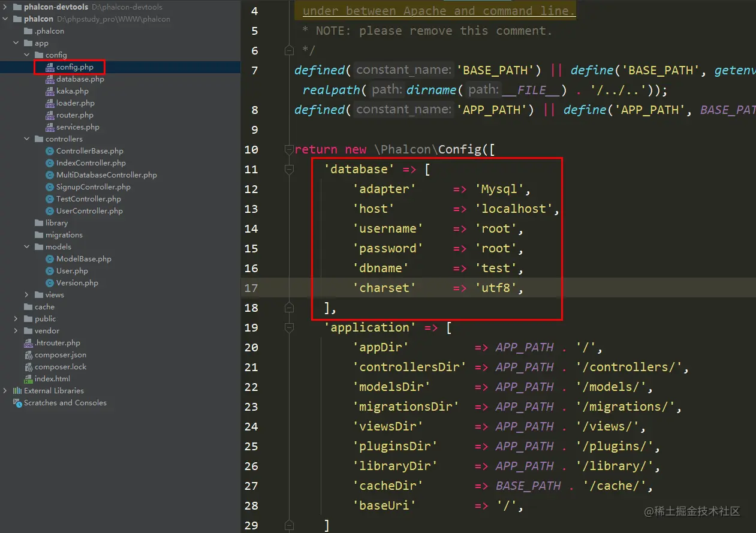Click the Scratches and Consoles icon

[17, 403]
